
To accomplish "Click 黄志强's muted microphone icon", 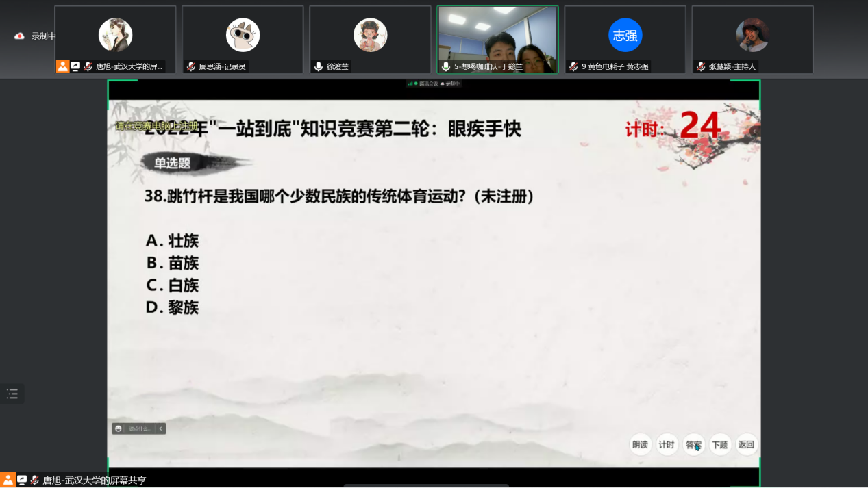I will pos(573,66).
